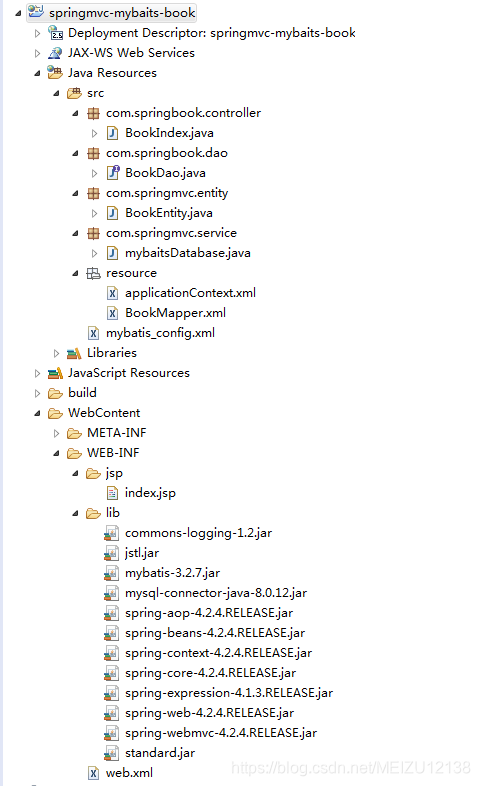Collapse the resource package node
The height and width of the screenshot is (786, 480).
coord(76,273)
